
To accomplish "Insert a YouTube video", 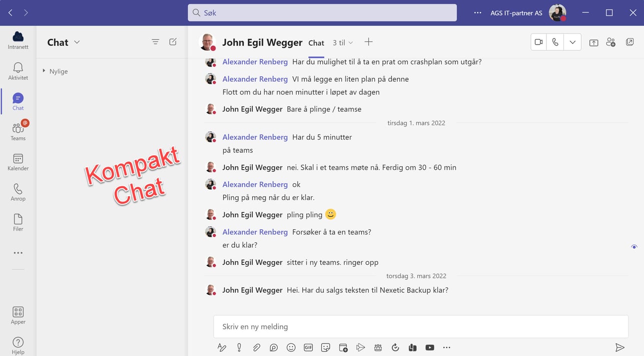I will tap(430, 347).
